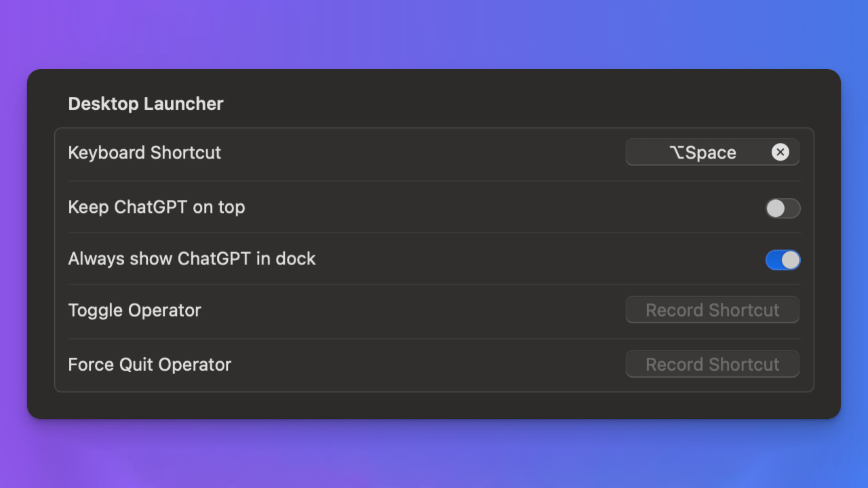Image resolution: width=868 pixels, height=488 pixels.
Task: Disable Always show ChatGPT in dock
Action: pyautogui.click(x=783, y=260)
